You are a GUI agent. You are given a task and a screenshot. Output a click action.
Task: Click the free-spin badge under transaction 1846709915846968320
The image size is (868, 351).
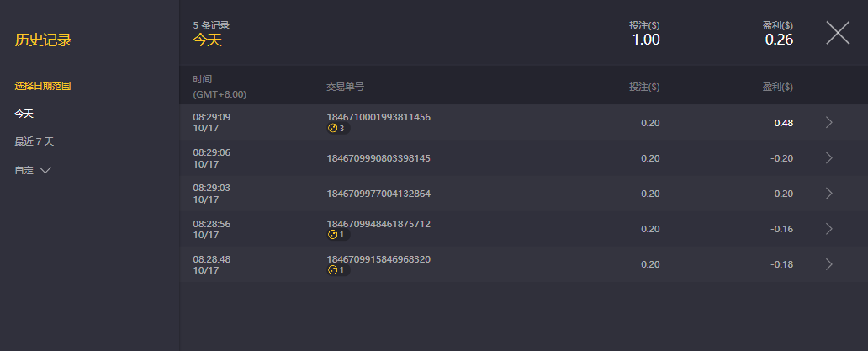337,270
